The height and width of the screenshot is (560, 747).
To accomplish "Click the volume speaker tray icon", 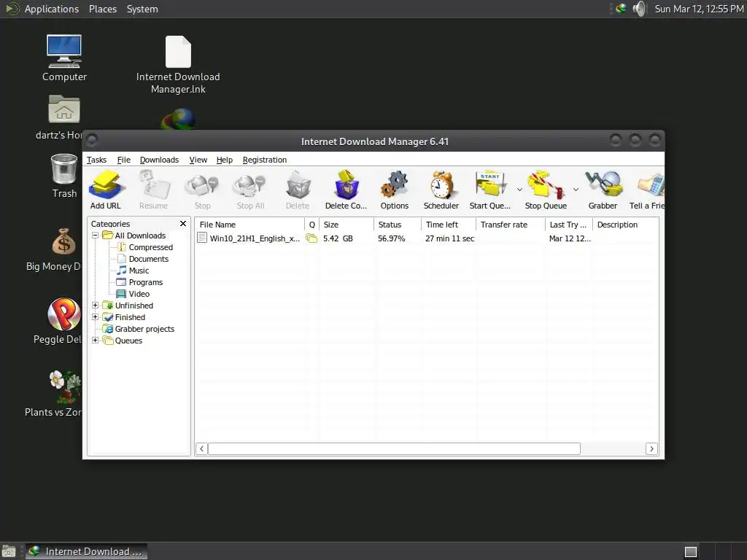I will pos(639,9).
